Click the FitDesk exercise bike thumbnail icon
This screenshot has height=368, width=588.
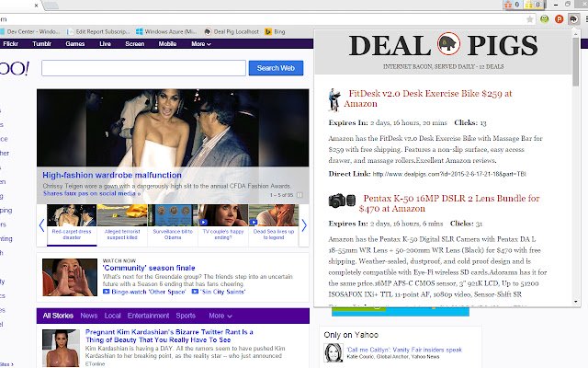(334, 99)
